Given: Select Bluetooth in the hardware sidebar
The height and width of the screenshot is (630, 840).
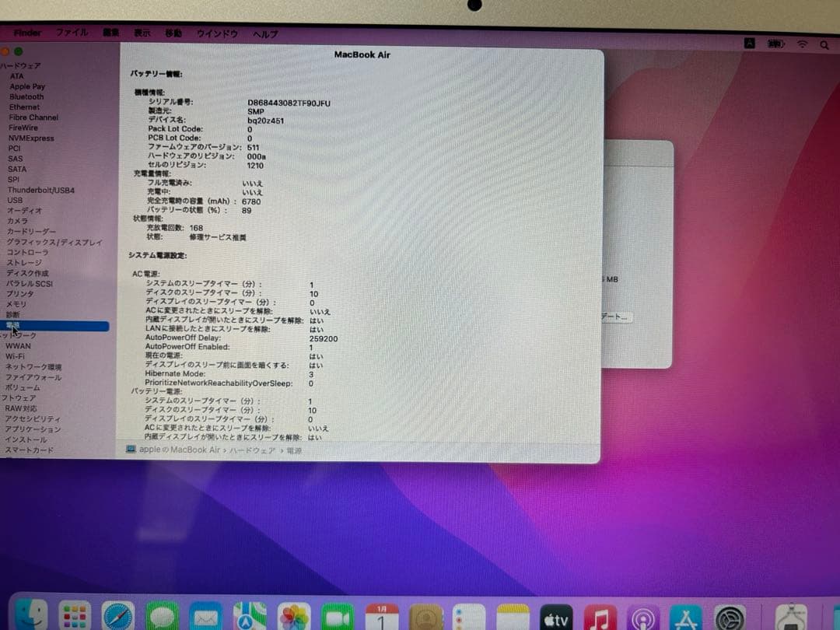Looking at the screenshot, I should (26, 96).
